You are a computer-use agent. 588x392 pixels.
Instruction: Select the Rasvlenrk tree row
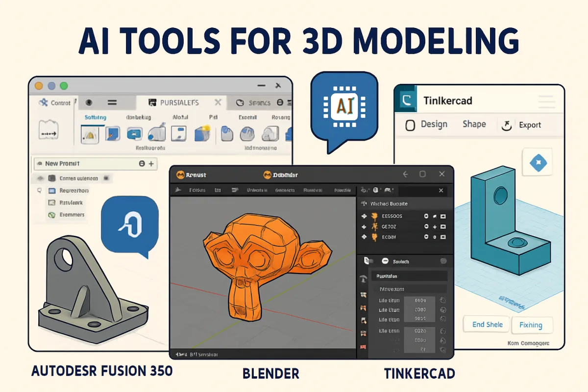pos(65,202)
